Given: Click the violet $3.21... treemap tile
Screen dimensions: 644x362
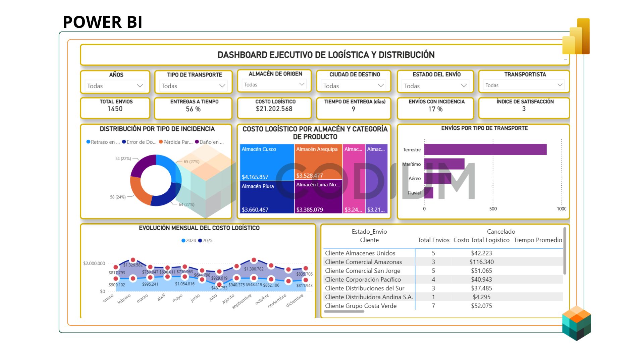Looking at the screenshot, I should (376, 179).
